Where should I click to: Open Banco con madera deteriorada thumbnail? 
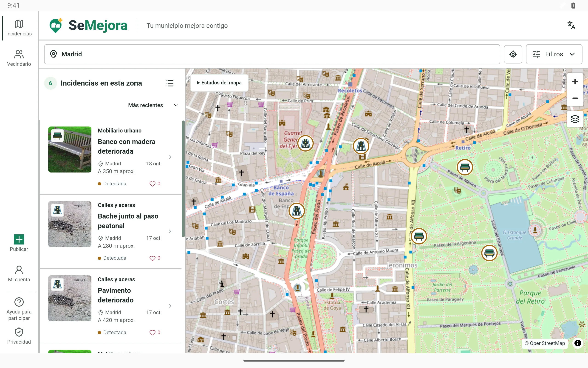(x=70, y=149)
